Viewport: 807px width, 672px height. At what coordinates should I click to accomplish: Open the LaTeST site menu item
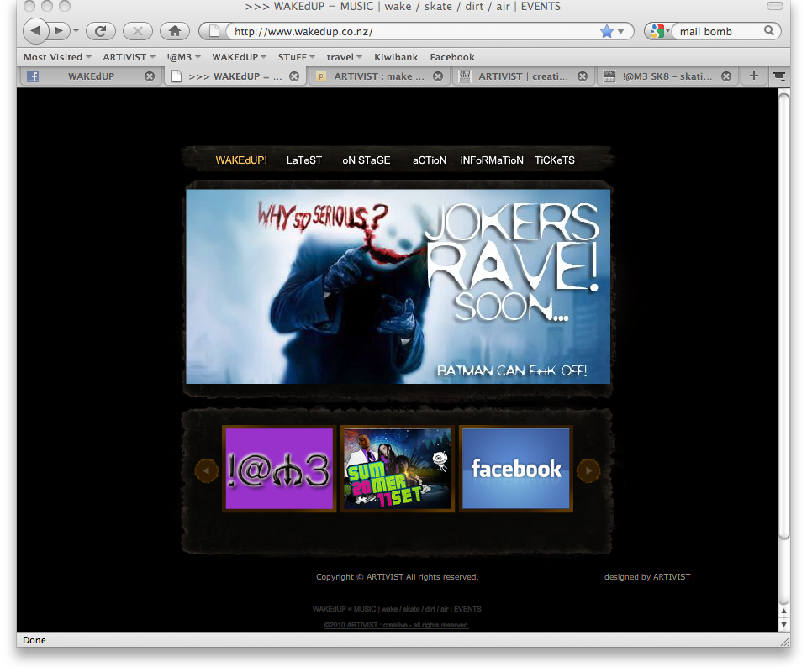click(303, 160)
